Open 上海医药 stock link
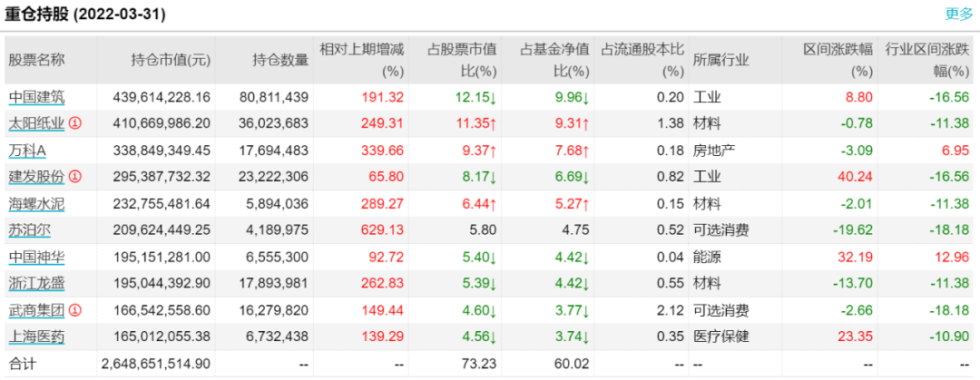Image resolution: width=980 pixels, height=380 pixels. [x=36, y=336]
